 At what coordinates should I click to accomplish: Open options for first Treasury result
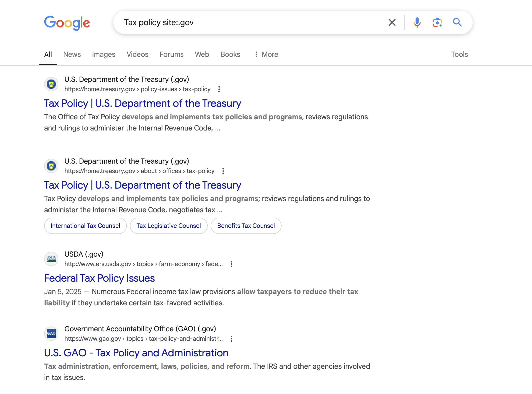pos(219,89)
